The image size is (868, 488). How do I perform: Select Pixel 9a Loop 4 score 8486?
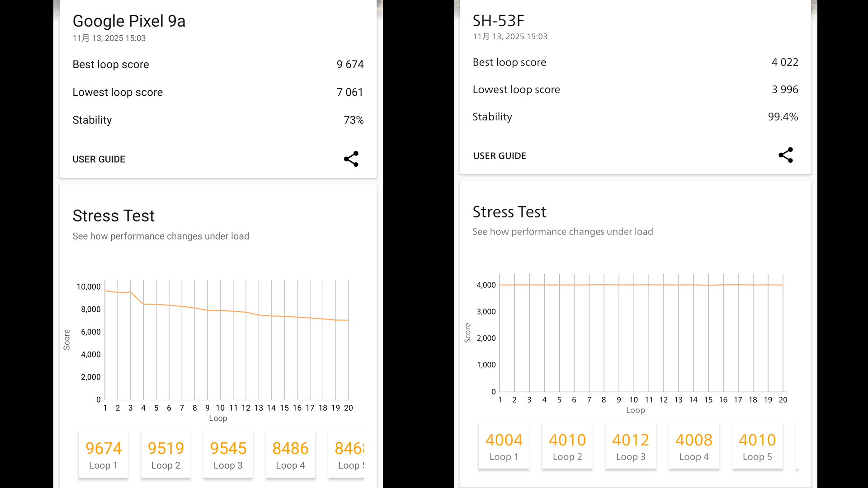290,455
